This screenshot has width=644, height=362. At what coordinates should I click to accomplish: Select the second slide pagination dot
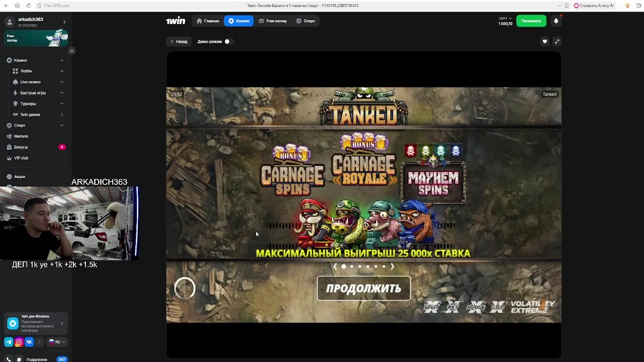pyautogui.click(x=352, y=266)
